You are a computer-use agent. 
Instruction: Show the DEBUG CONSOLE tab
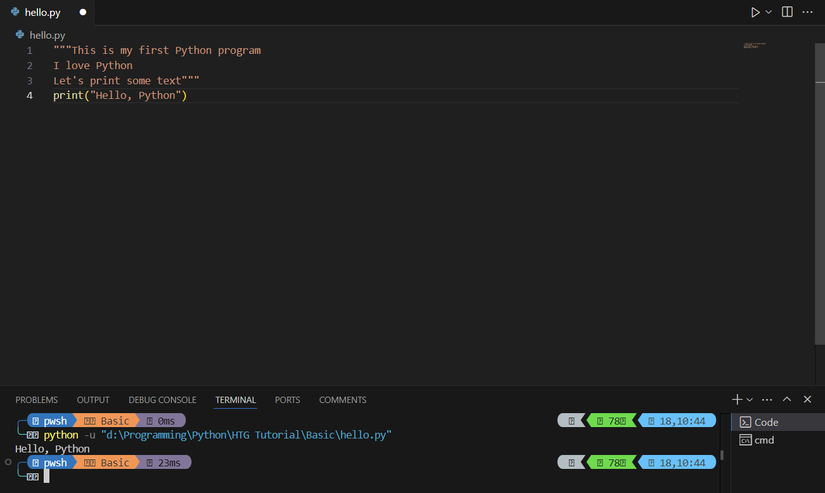[162, 400]
